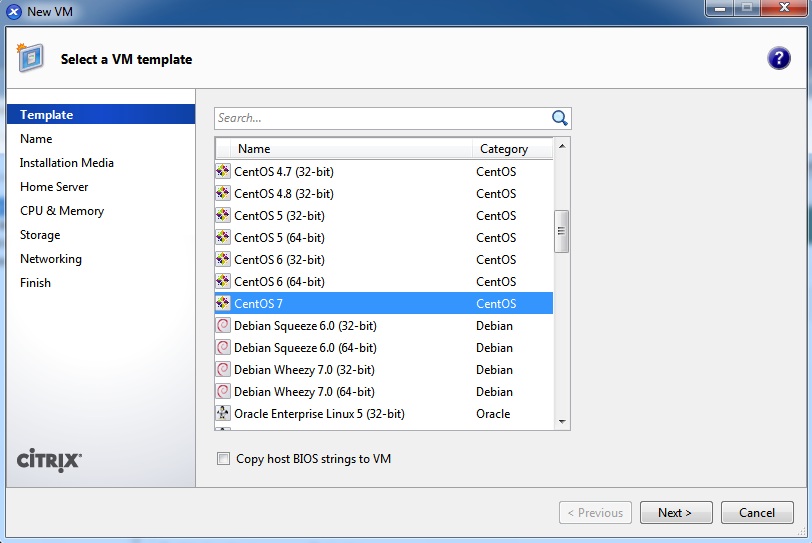This screenshot has height=543, width=812.
Task: Go to the Finish step
Action: click(x=35, y=283)
